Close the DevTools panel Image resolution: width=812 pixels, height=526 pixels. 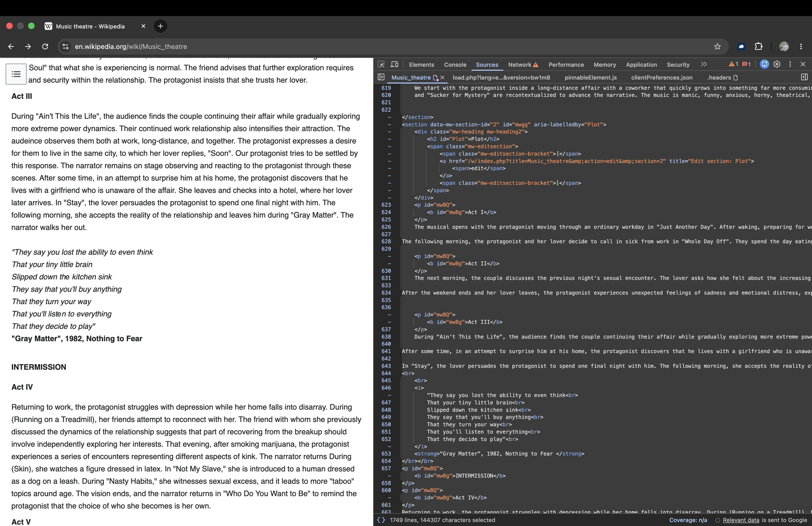pos(803,64)
